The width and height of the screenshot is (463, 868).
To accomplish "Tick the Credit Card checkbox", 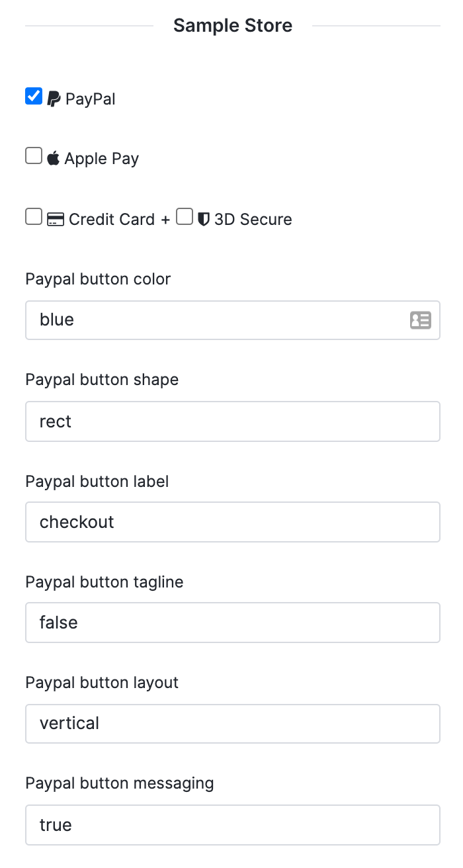I will click(x=34, y=217).
